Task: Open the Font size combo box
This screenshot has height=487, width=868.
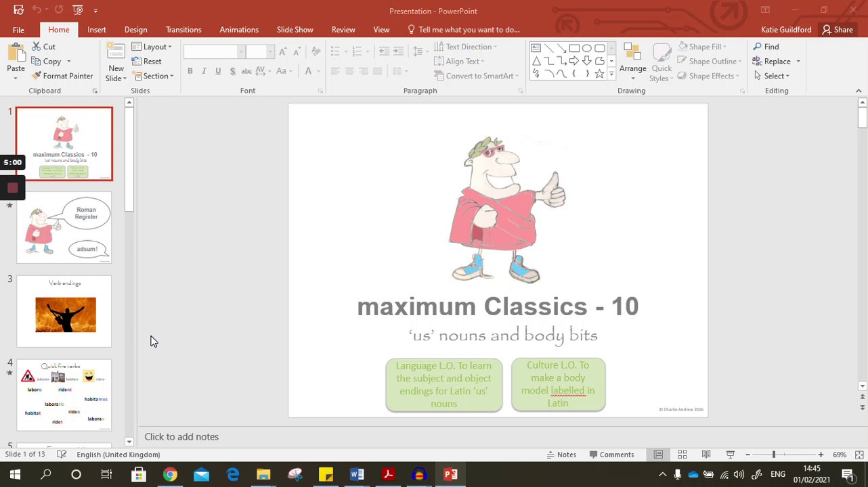Action: [x=260, y=52]
